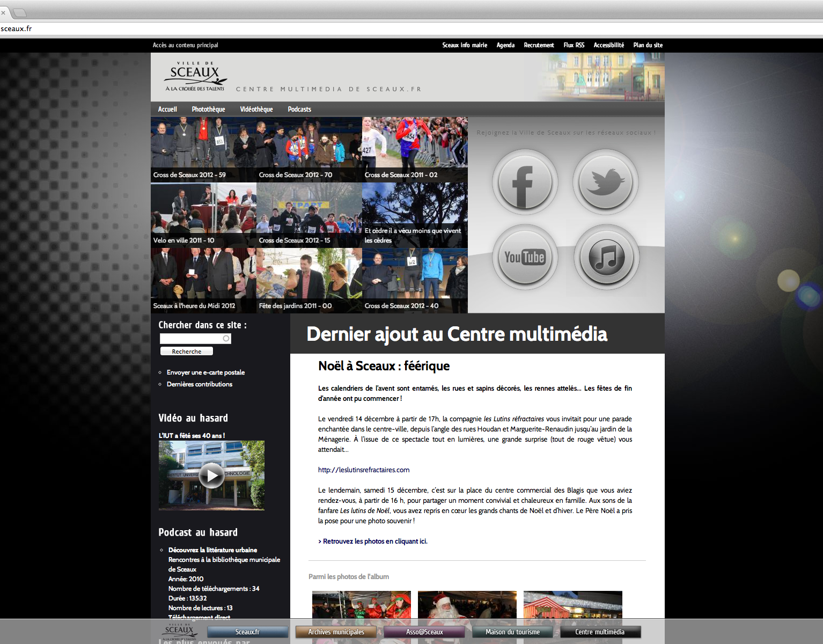The image size is (823, 644).
Task: Open Plan du site link
Action: coord(648,45)
